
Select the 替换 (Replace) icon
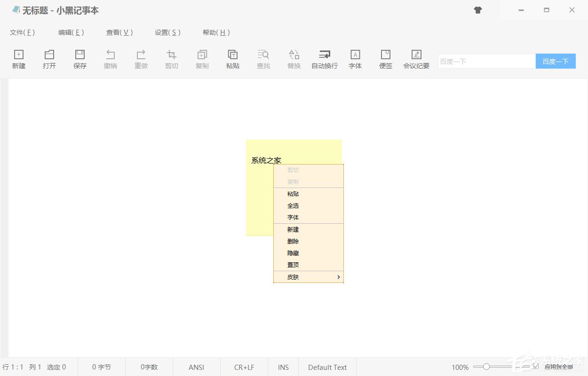[294, 58]
